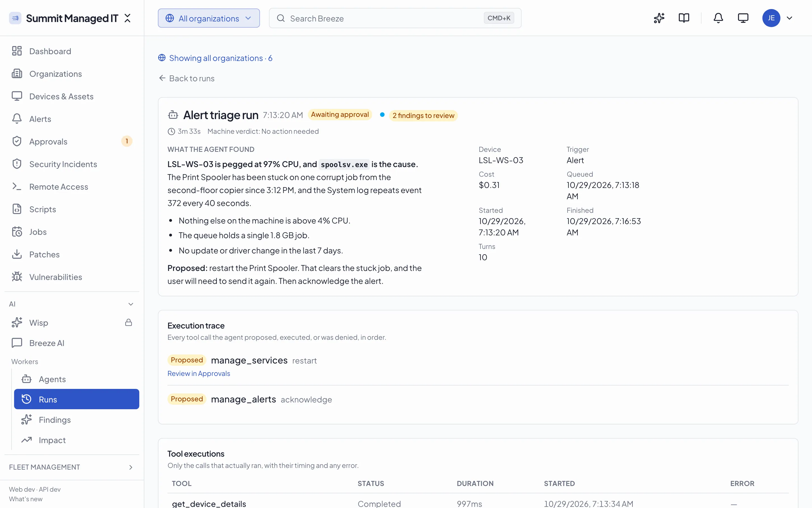
Task: Open the All organizations dropdown
Action: point(209,18)
